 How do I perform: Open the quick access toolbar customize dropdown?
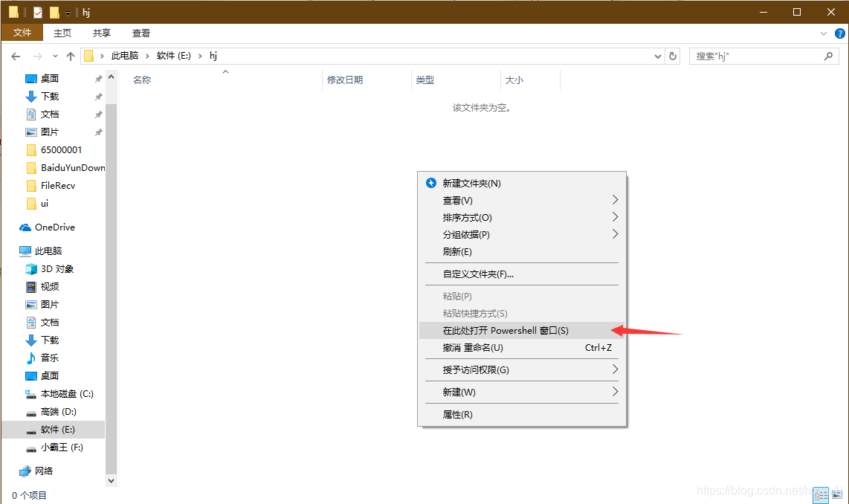pyautogui.click(x=66, y=12)
